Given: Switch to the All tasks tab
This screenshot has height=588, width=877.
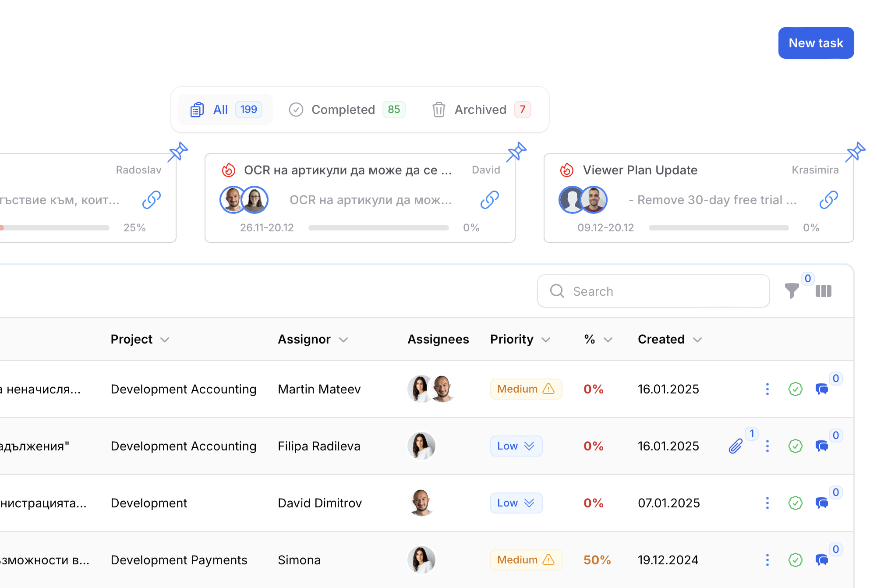Looking at the screenshot, I should pyautogui.click(x=226, y=110).
